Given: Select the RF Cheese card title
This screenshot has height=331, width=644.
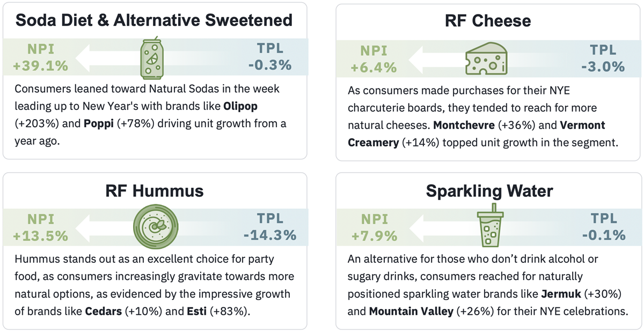Looking at the screenshot, I should 488,21.
